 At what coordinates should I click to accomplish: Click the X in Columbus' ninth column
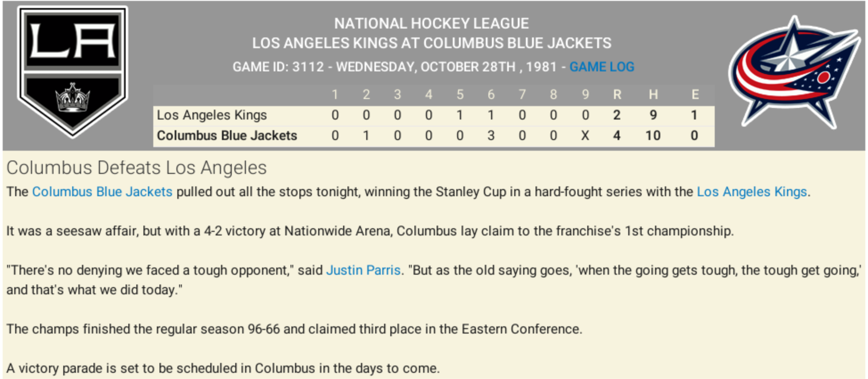(x=585, y=136)
